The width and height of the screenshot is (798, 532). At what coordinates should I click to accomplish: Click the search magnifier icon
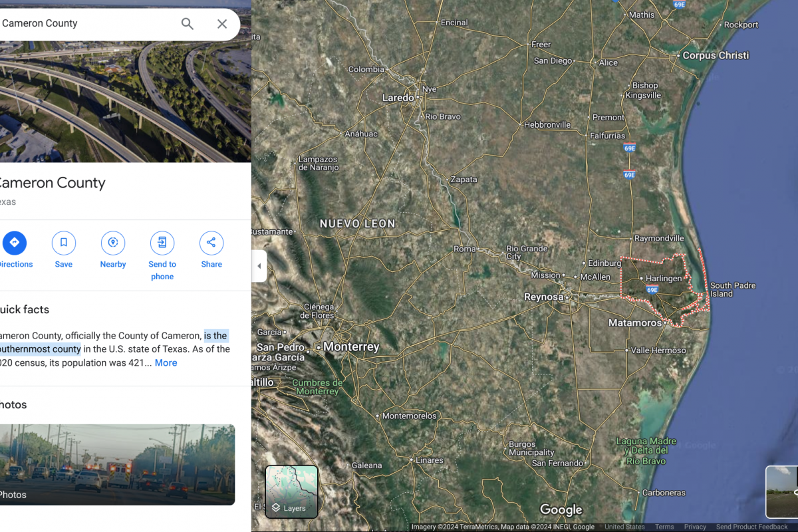(188, 24)
